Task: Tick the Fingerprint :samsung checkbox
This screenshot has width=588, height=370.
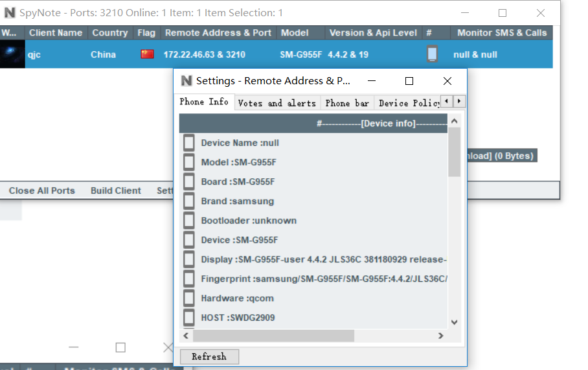Action: [189, 279]
